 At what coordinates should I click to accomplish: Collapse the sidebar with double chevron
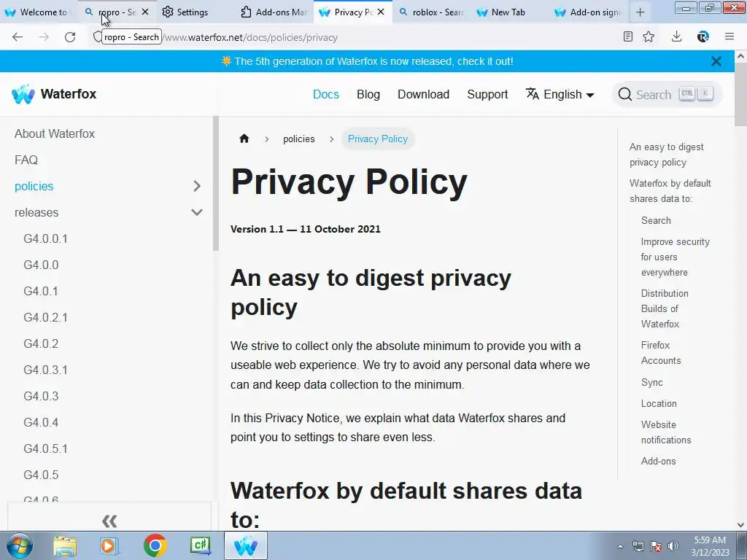(x=109, y=521)
